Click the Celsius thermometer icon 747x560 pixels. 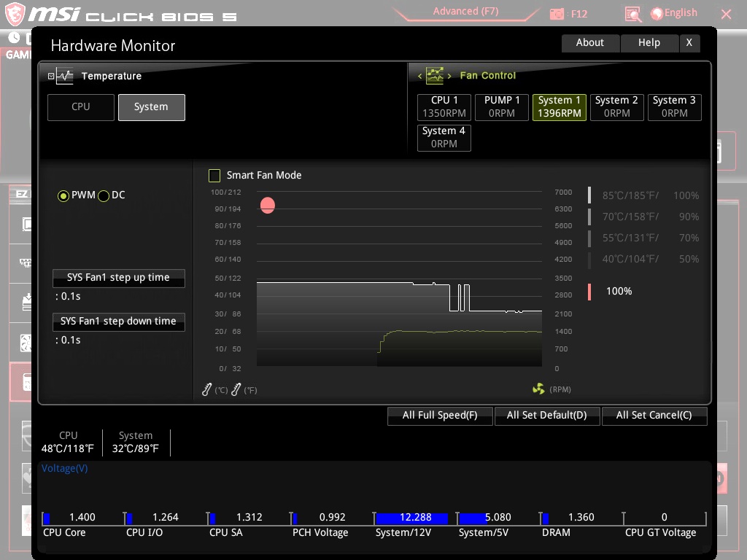pyautogui.click(x=206, y=390)
